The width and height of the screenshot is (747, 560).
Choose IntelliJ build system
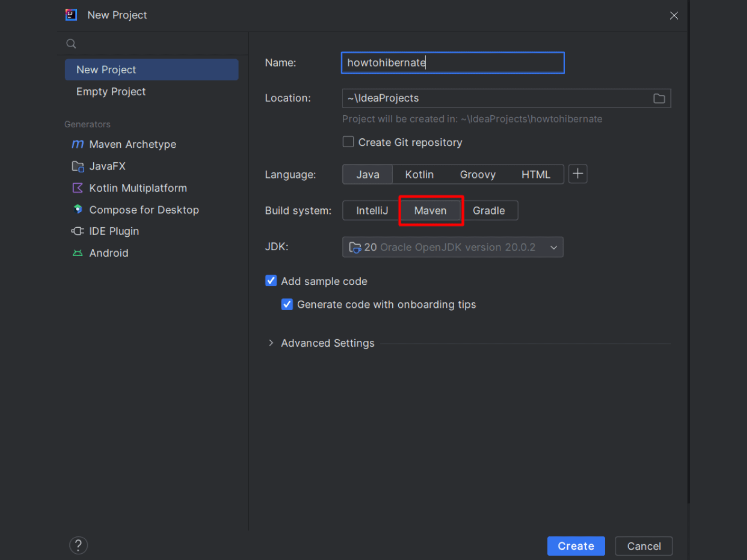[372, 211]
